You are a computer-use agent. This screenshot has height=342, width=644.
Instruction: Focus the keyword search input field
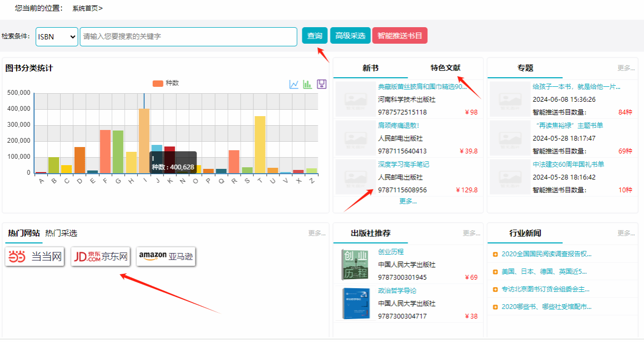[188, 37]
